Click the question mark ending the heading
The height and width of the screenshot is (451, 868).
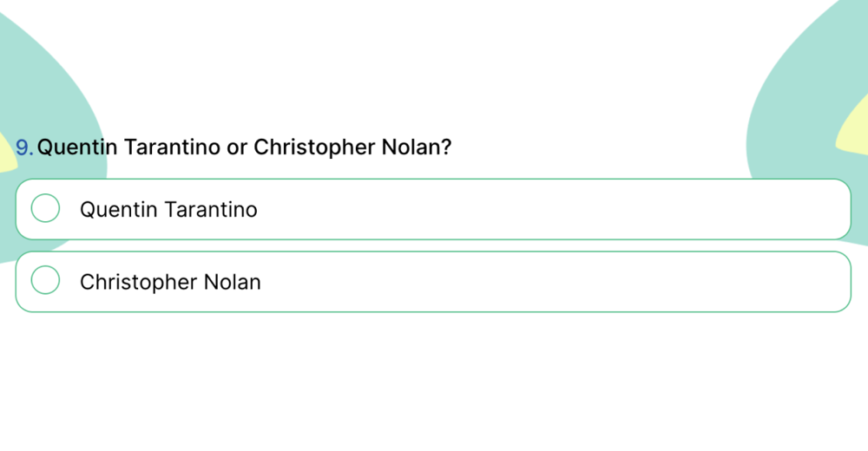pyautogui.click(x=446, y=147)
